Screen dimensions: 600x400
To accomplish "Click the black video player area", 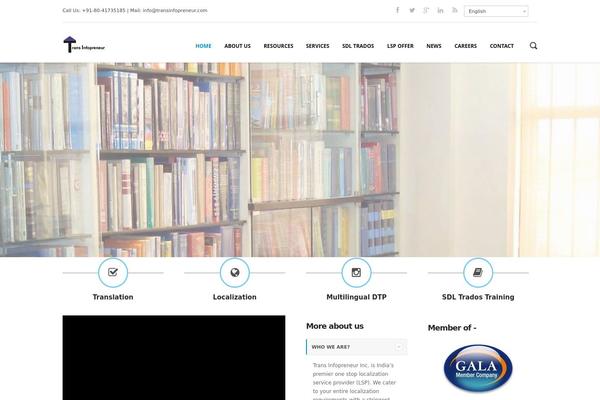I will (x=174, y=358).
